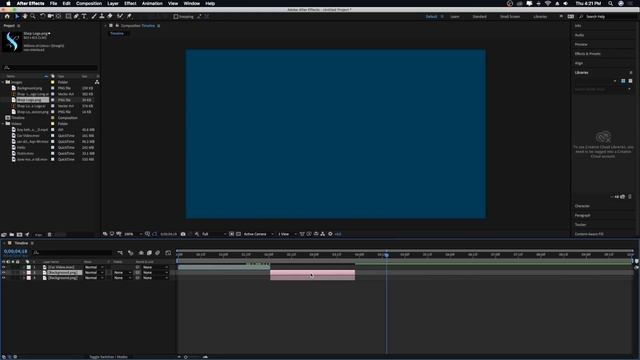The width and height of the screenshot is (640, 360).
Task: Click label color box of selected Background.png layer
Action: point(29,273)
